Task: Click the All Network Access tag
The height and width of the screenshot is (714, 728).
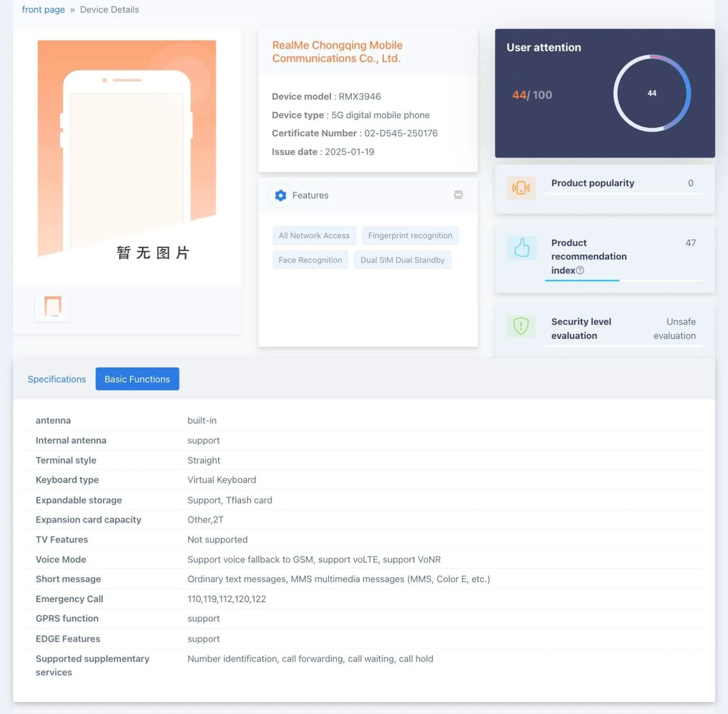Action: pos(314,236)
